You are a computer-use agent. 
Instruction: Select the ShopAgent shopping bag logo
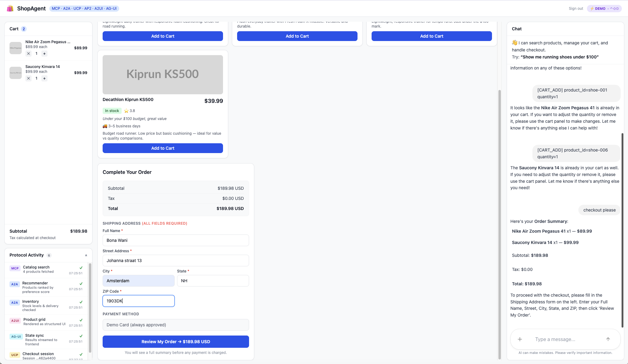point(10,8)
